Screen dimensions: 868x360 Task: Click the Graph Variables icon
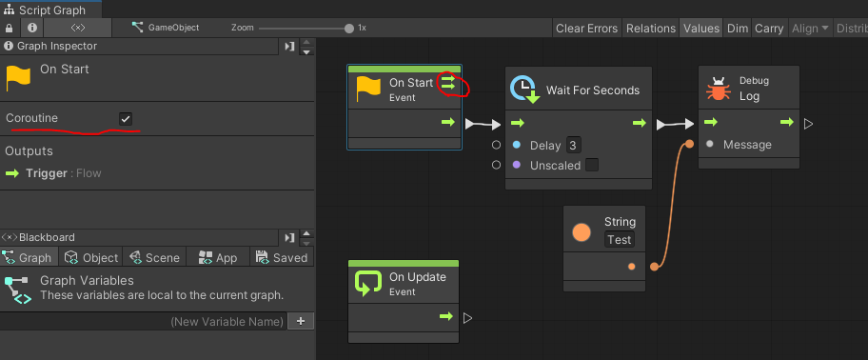18,290
